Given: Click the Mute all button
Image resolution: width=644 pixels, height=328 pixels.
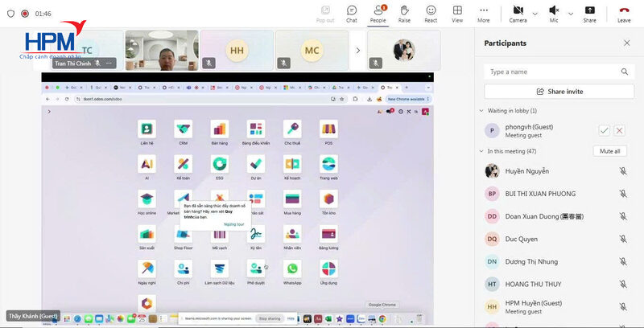Looking at the screenshot, I should 609,151.
